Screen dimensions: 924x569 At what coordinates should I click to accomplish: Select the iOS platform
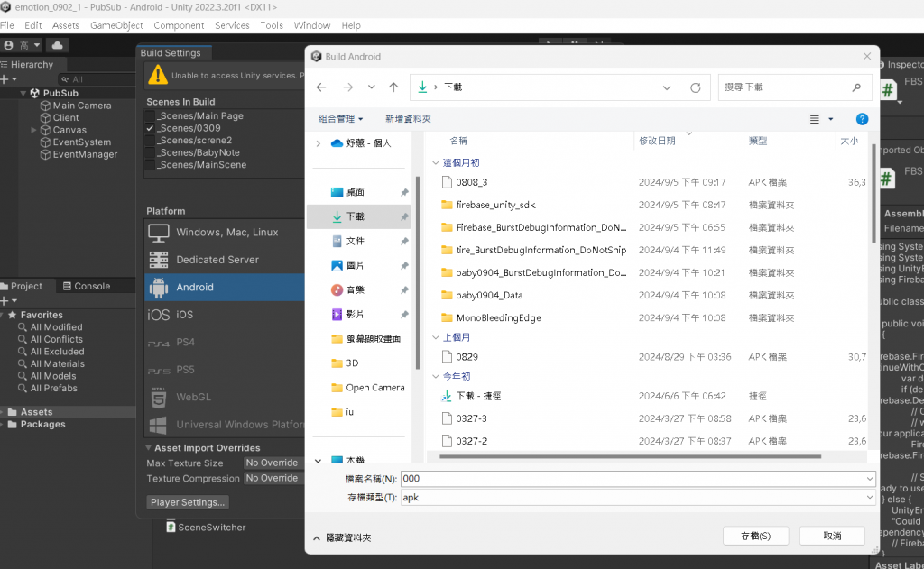[x=225, y=315]
